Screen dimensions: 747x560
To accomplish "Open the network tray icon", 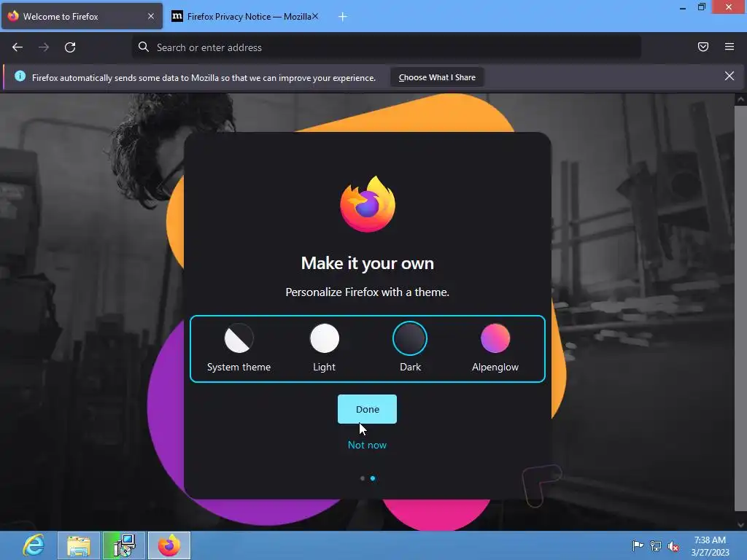I will click(x=656, y=546).
